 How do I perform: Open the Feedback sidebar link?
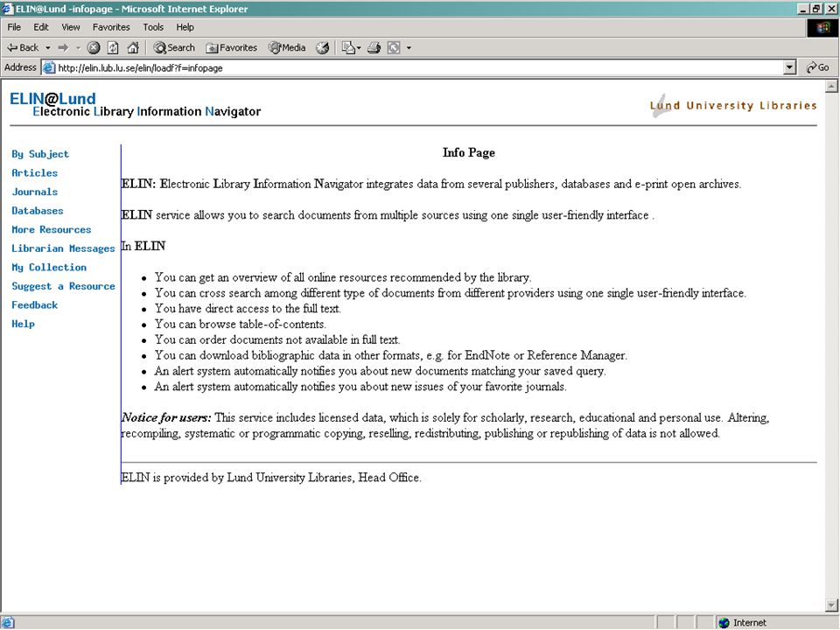[34, 304]
